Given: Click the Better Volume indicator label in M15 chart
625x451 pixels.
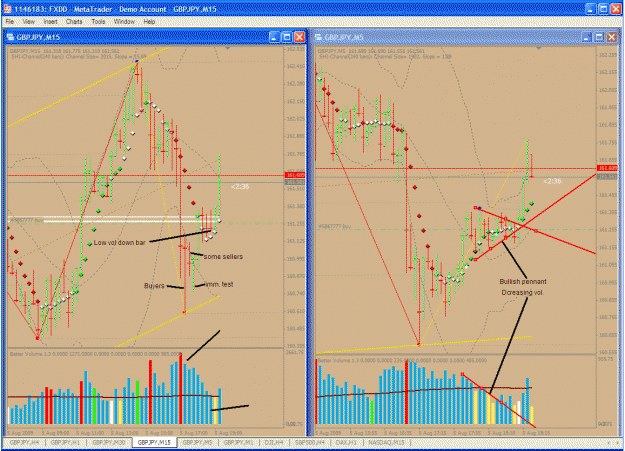Looking at the screenshot, I should point(96,354).
